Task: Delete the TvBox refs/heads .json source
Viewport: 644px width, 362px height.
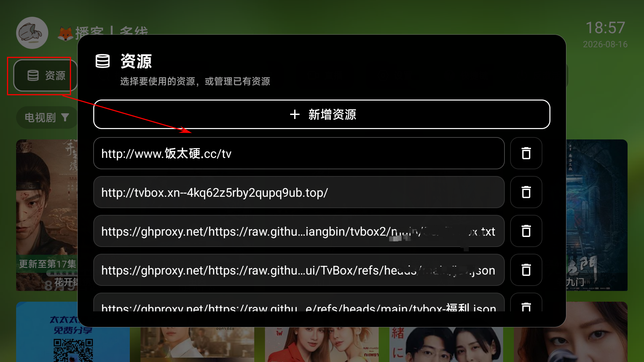Action: (x=526, y=270)
